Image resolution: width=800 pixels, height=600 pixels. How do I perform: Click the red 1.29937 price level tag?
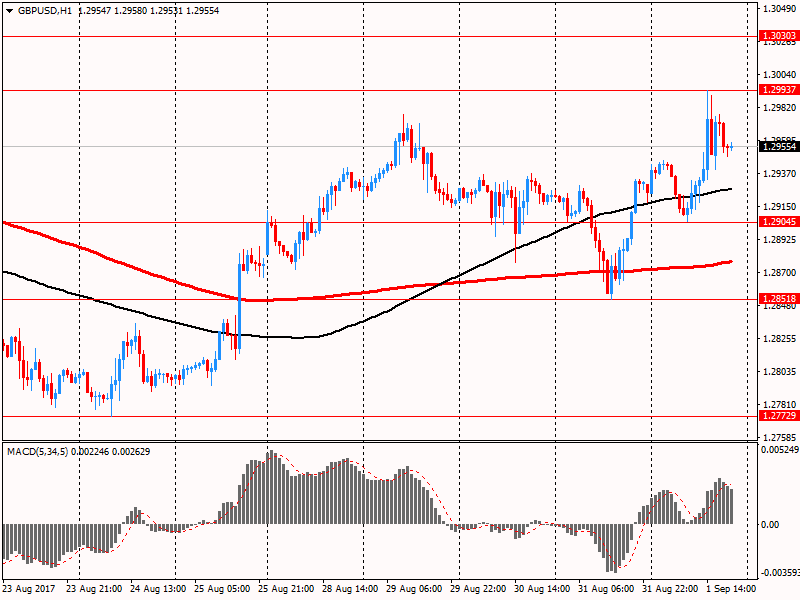click(x=779, y=90)
